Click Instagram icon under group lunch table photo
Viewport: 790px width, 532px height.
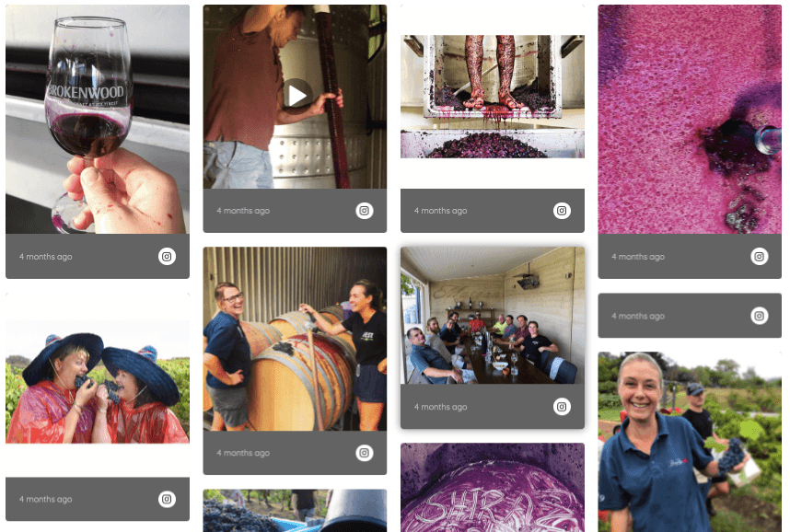click(562, 407)
